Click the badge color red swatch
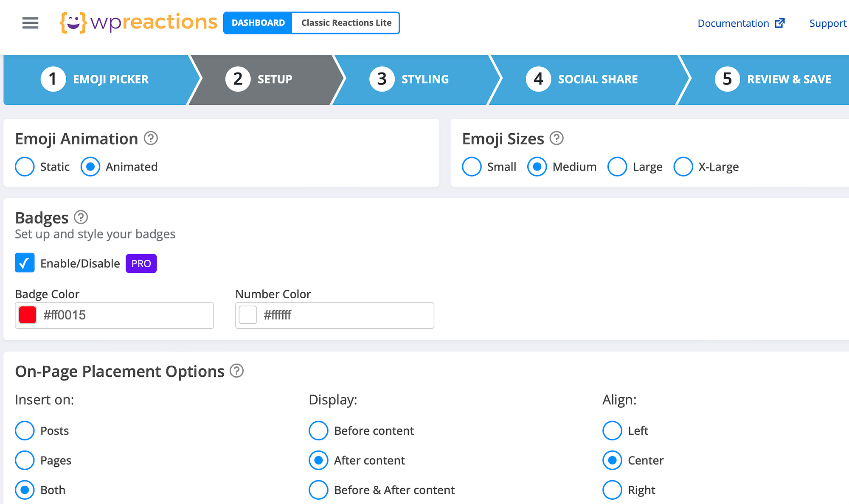This screenshot has height=504, width=849. 27,314
